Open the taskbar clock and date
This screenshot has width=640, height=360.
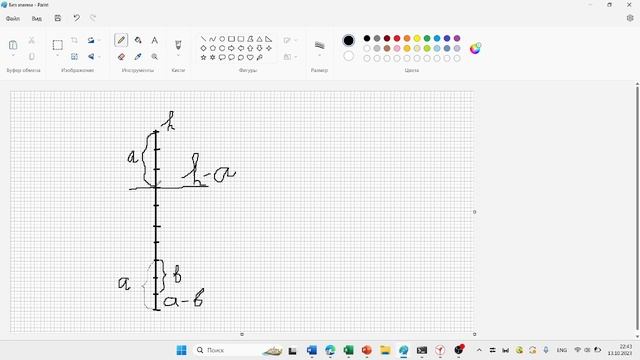point(620,350)
